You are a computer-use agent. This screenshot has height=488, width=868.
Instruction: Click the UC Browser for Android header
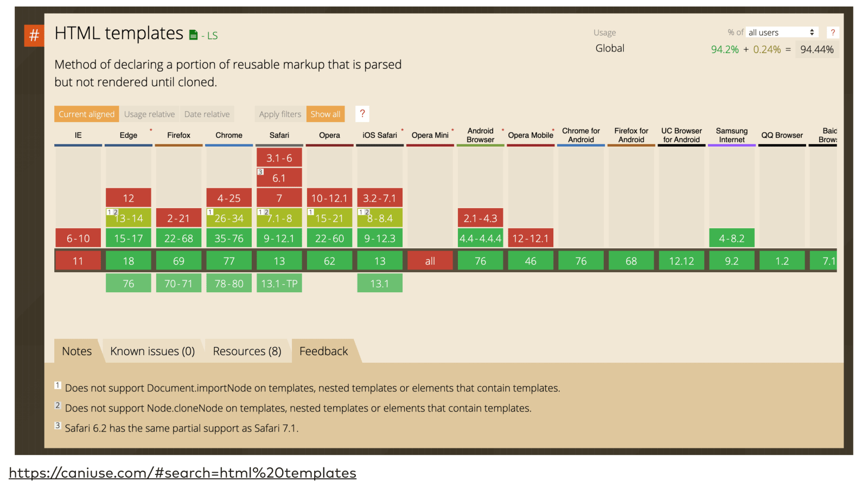pos(681,135)
